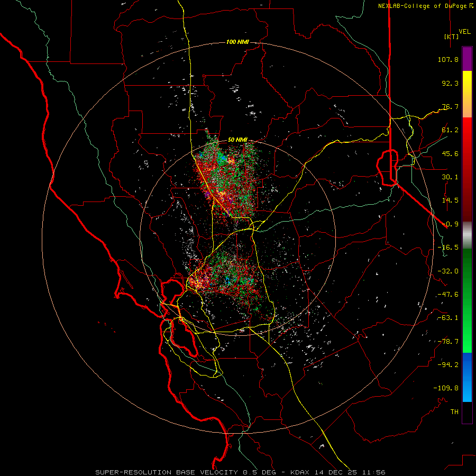Click the 14.5 legend value
476x476 pixels.
450,200
